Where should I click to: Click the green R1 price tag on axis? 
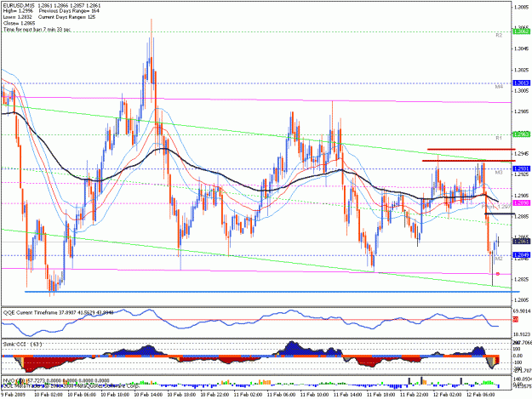(x=522, y=134)
